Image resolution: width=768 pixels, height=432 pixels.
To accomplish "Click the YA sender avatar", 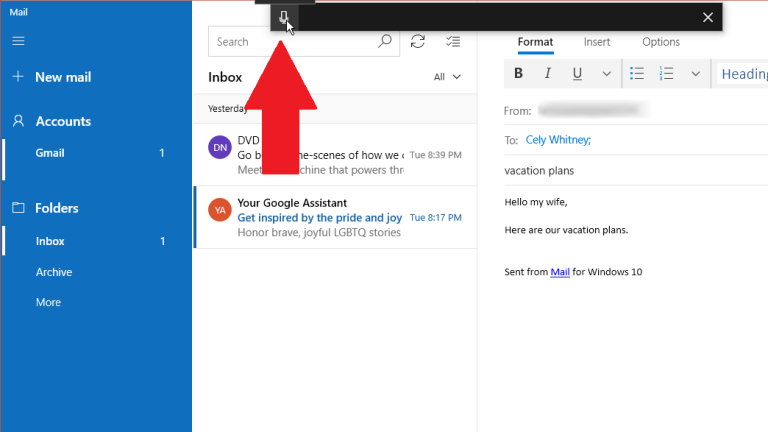I will point(219,210).
